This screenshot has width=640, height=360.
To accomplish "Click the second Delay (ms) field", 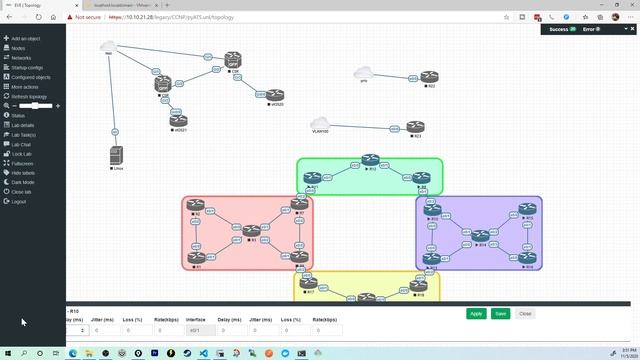I will pyautogui.click(x=232, y=330).
